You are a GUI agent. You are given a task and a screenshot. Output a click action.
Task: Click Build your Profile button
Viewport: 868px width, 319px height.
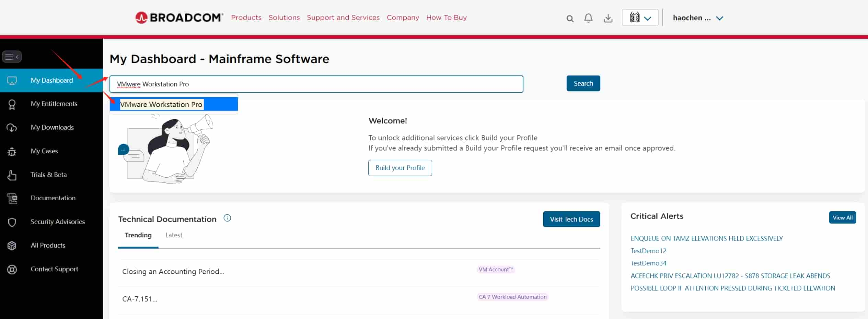pyautogui.click(x=400, y=168)
